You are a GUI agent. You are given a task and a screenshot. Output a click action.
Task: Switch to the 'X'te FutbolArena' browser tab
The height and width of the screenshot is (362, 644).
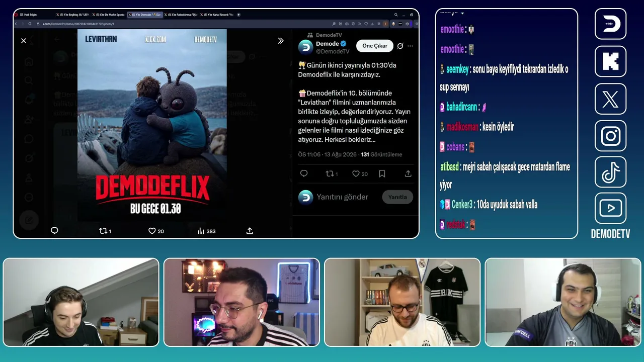(x=181, y=15)
